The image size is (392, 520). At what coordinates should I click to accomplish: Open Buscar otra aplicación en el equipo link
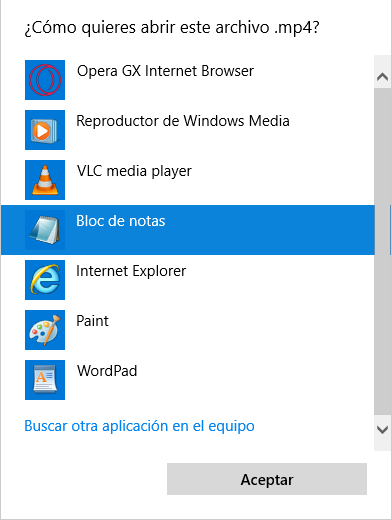[139, 426]
